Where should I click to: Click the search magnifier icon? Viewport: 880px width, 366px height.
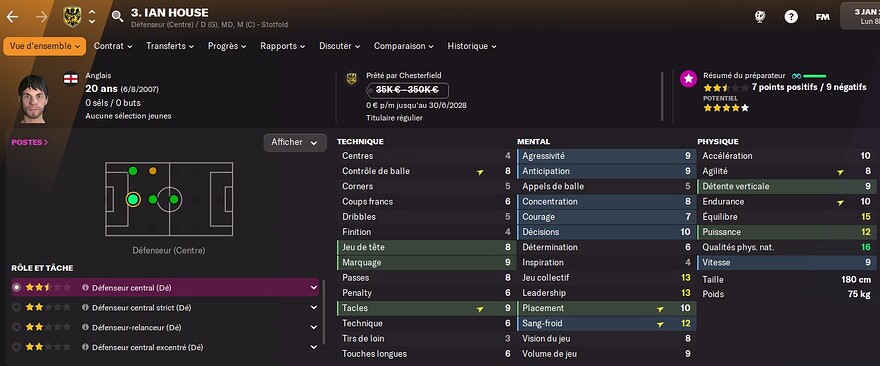117,16
